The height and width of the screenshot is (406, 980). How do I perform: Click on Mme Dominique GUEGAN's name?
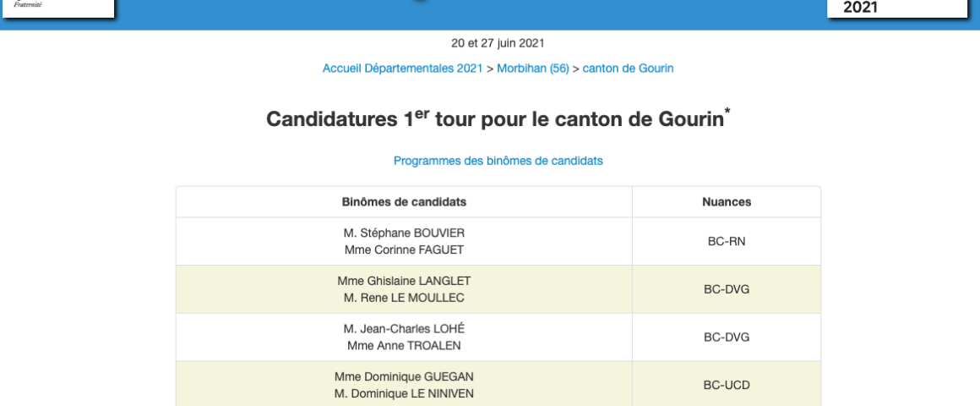(x=404, y=376)
